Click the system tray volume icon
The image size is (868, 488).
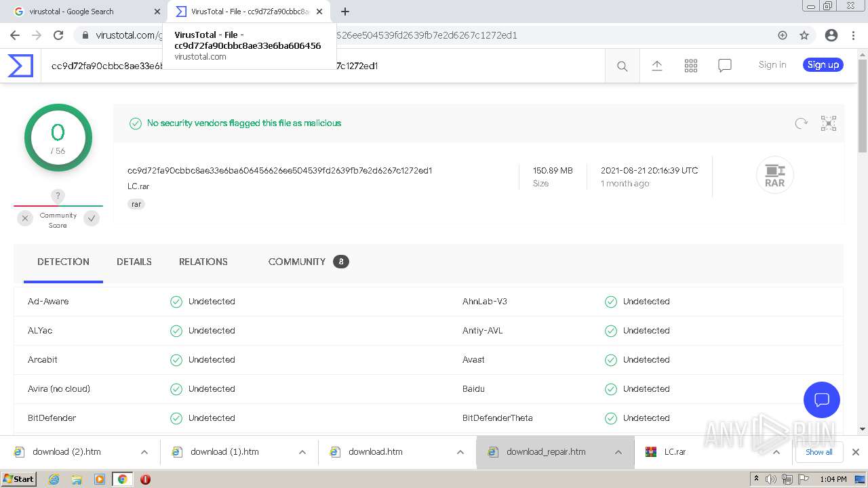point(771,479)
